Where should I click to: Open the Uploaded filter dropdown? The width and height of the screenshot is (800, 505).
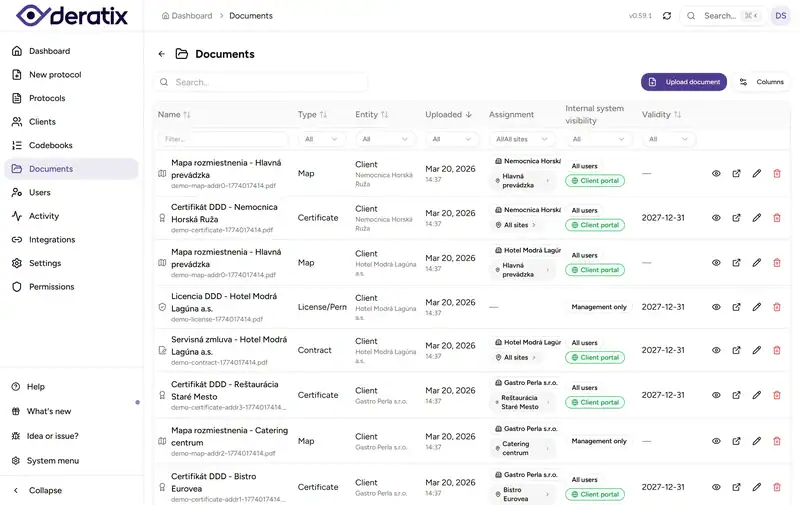[452, 139]
